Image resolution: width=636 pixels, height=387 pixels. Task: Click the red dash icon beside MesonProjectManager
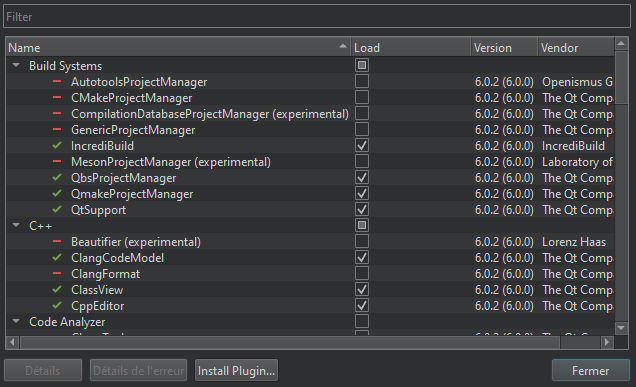[57, 161]
